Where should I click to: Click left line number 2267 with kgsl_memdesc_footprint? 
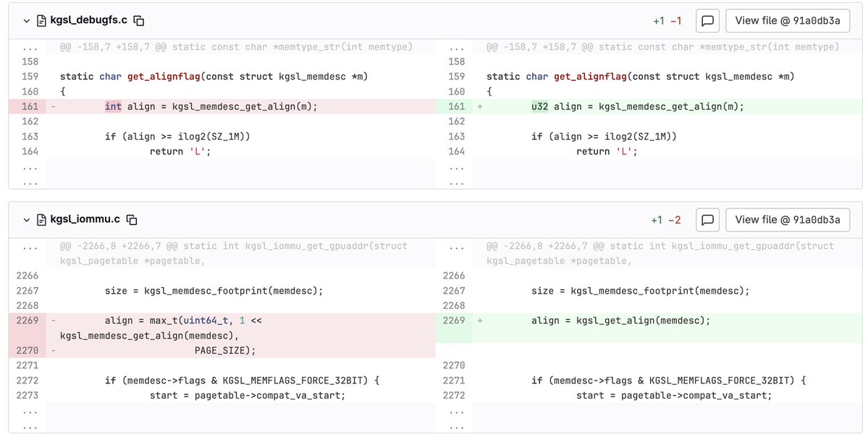tap(27, 291)
